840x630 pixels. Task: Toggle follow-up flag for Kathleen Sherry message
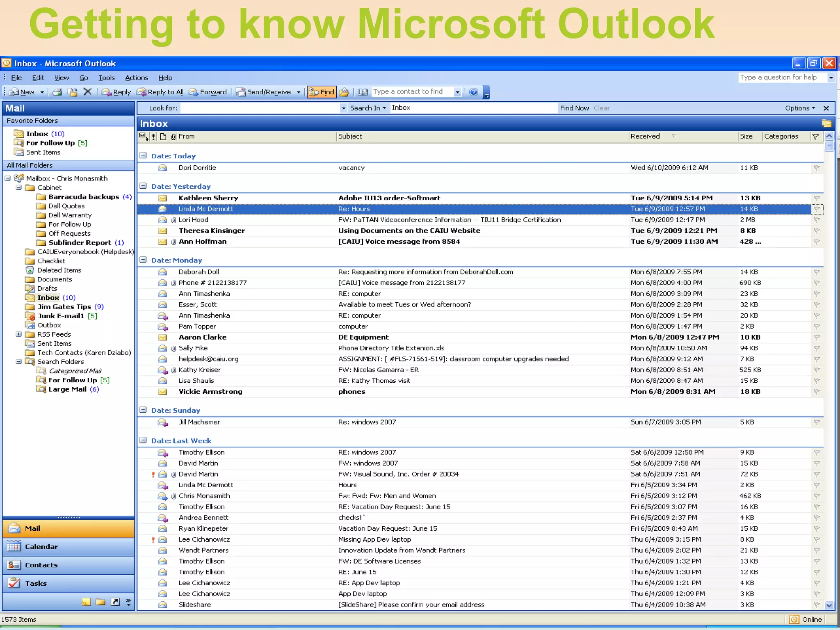coord(817,198)
